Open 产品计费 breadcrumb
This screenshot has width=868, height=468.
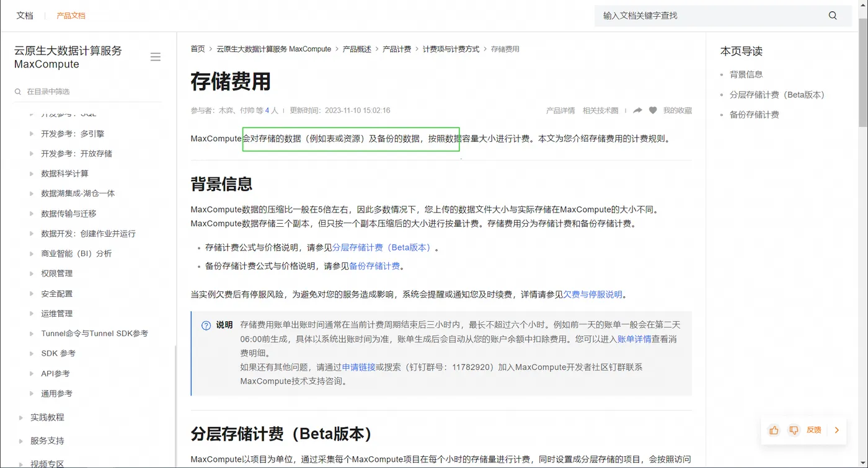397,49
